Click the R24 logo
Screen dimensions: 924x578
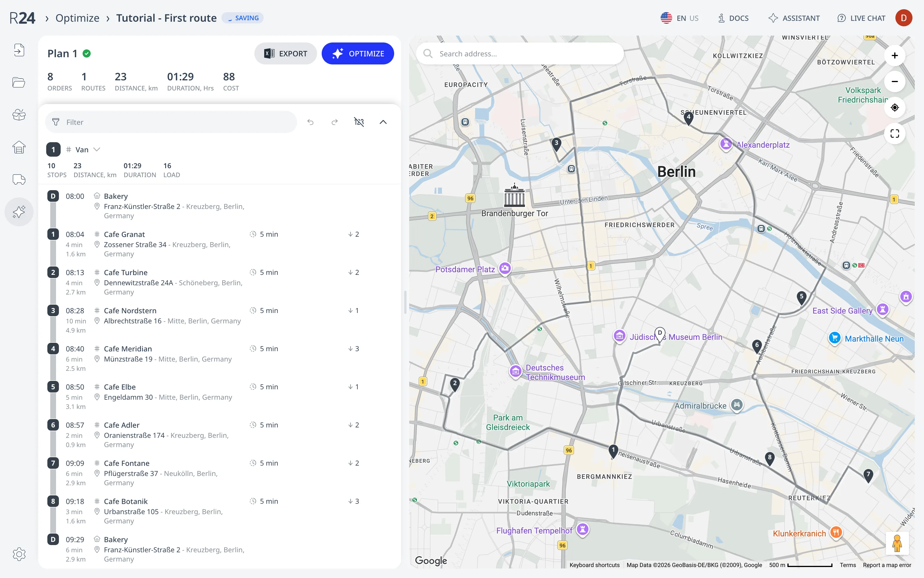tap(22, 18)
